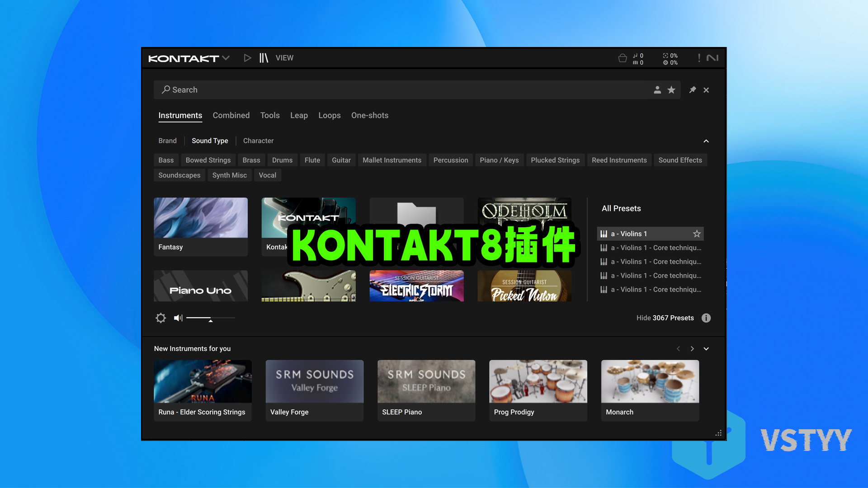Click the speaker icon near the volume slider
This screenshot has height=488, width=868.
pos(178,318)
